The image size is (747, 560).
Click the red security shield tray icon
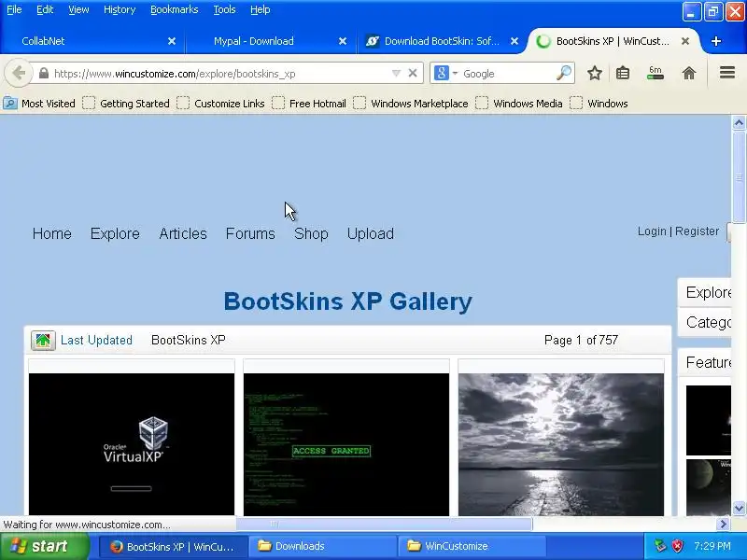[x=677, y=546]
